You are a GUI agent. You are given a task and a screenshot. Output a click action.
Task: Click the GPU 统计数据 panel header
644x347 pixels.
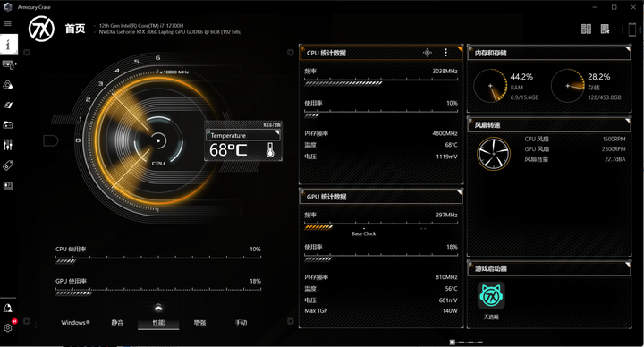tap(381, 196)
